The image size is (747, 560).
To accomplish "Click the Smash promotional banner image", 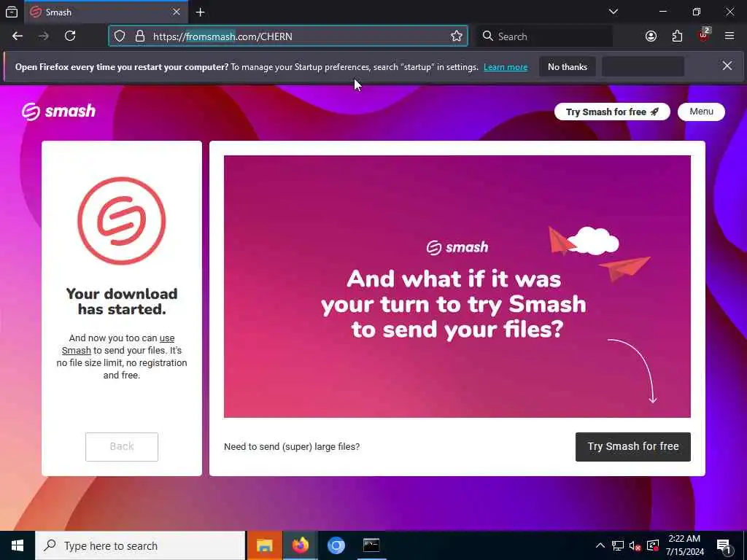I will 457,286.
